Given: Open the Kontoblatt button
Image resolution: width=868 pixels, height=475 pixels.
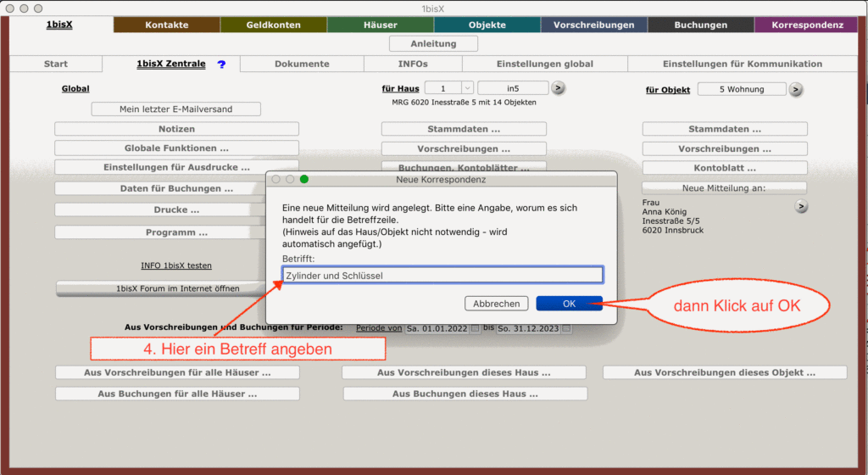Looking at the screenshot, I should [x=725, y=168].
